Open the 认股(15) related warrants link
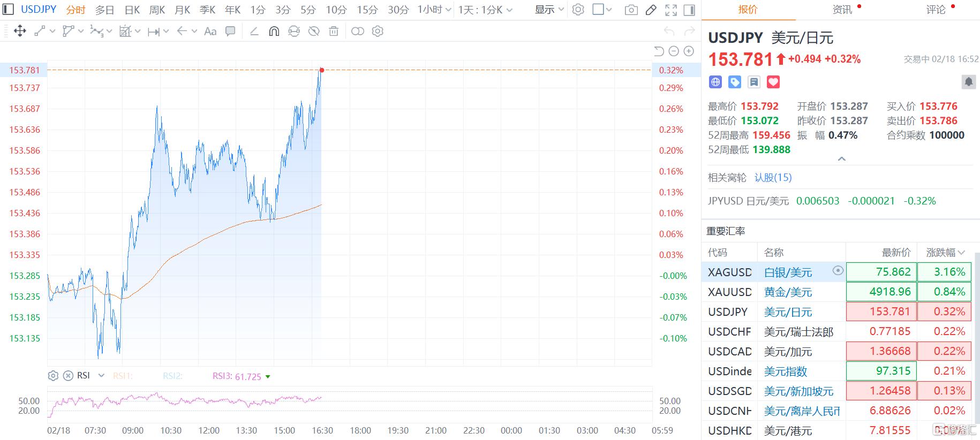Image resolution: width=980 pixels, height=440 pixels. (x=773, y=178)
